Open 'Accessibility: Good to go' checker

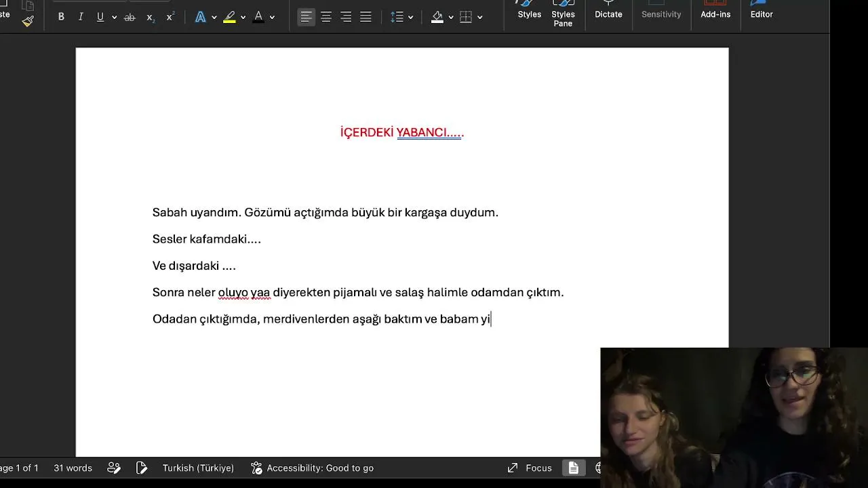(313, 468)
